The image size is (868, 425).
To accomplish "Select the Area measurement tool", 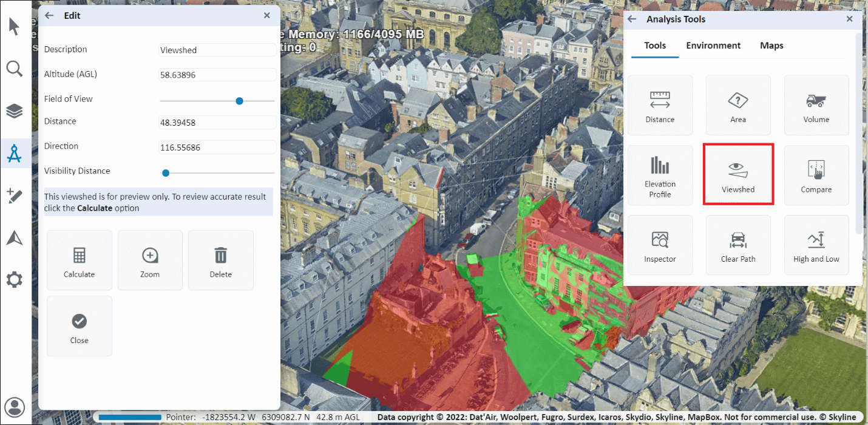I will 738,105.
